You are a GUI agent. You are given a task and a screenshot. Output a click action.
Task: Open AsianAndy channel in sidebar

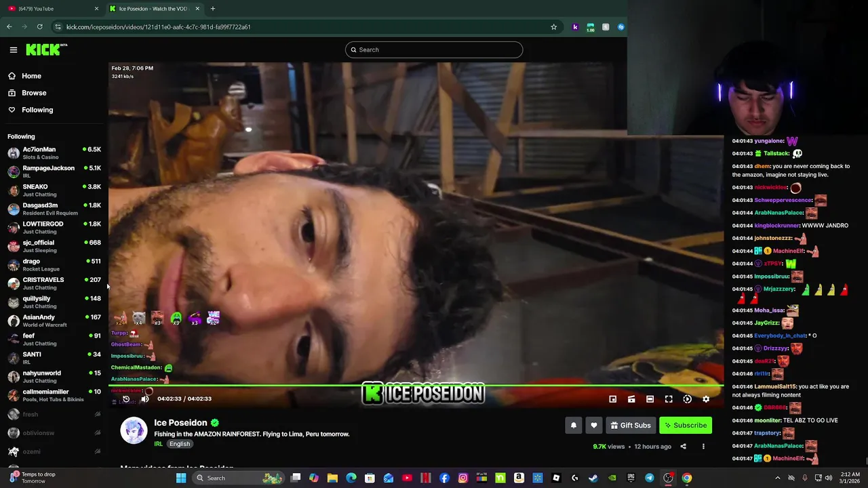pos(54,321)
